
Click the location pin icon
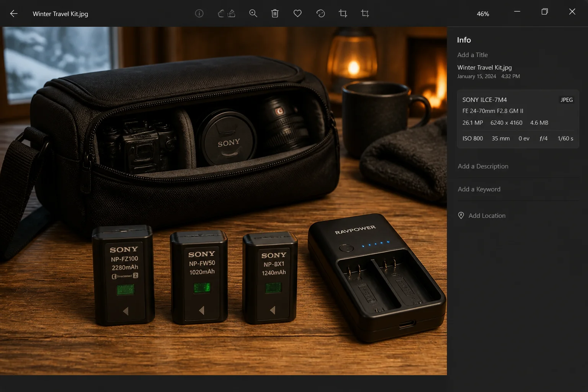[x=461, y=216]
